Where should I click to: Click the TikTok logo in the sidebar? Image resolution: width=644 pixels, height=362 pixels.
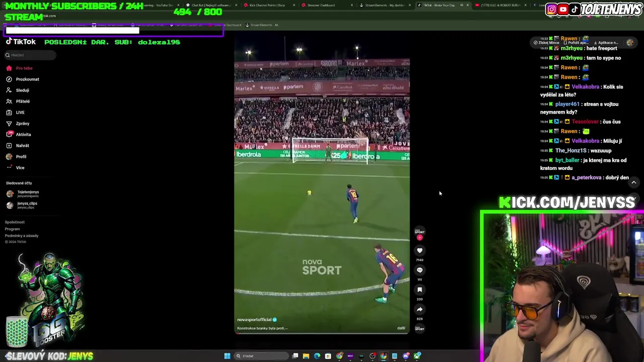point(21,42)
